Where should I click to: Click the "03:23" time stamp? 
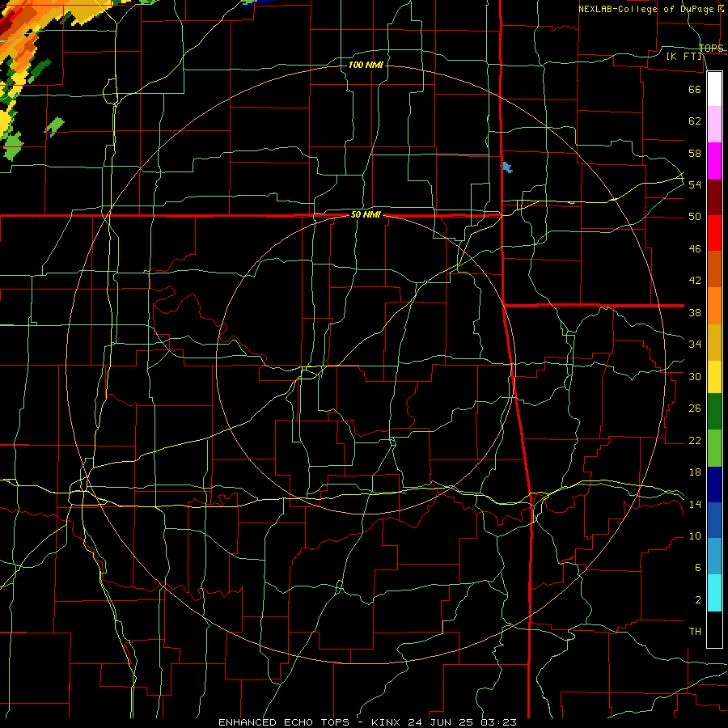tap(498, 722)
